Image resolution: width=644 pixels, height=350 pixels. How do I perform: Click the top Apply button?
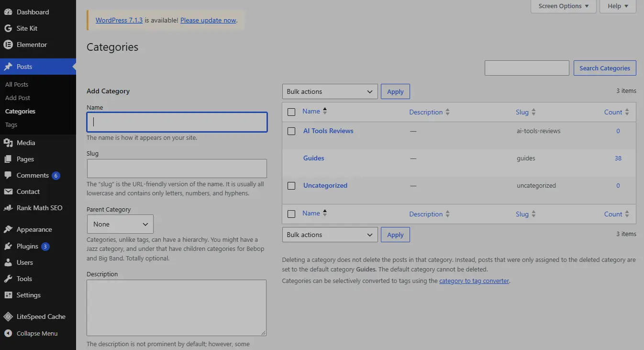click(395, 91)
